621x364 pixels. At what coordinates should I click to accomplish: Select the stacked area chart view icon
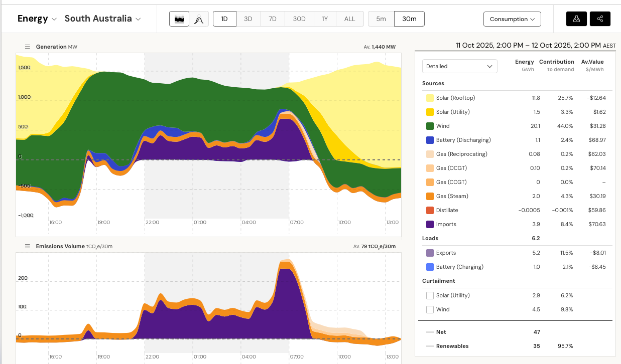178,19
